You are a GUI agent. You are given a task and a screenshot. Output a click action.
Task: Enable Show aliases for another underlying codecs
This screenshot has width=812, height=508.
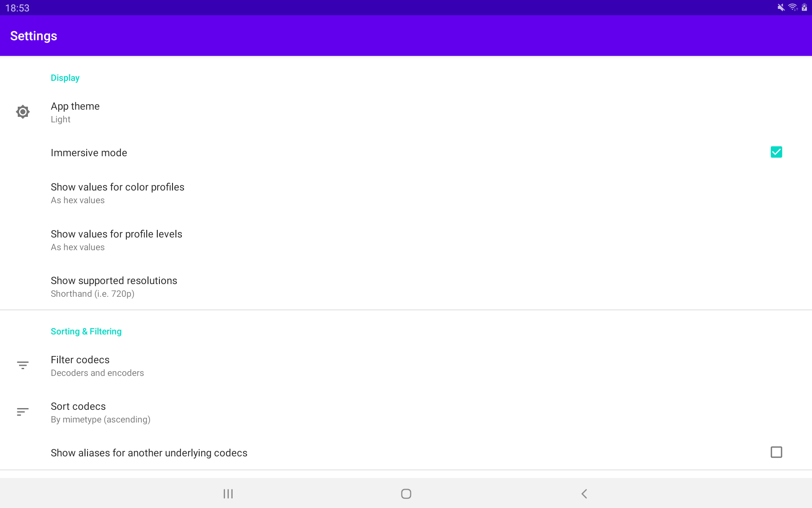click(776, 452)
